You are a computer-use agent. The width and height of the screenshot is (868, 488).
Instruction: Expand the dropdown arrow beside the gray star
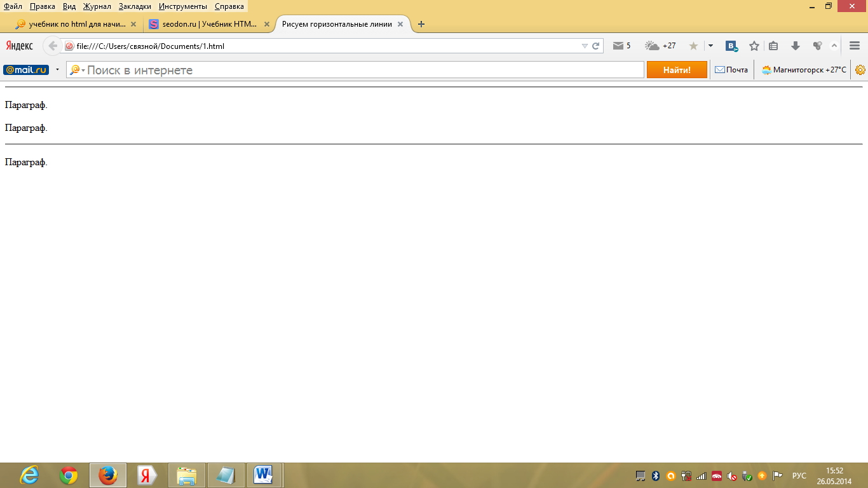[710, 46]
